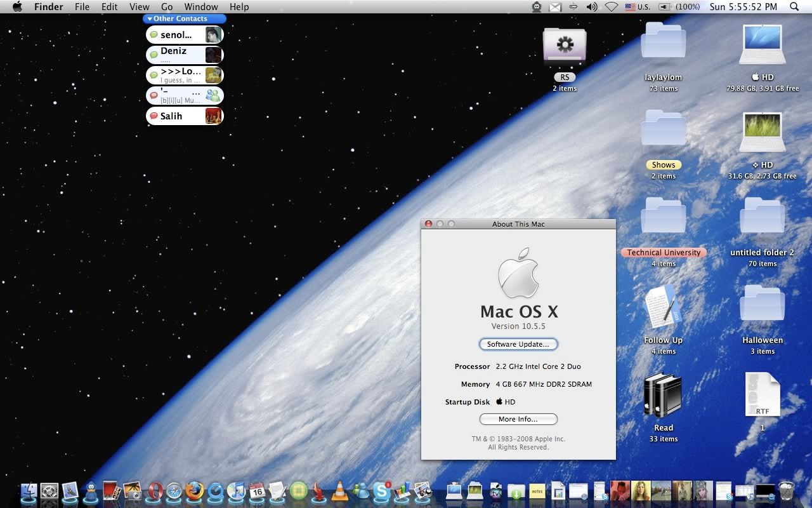812x508 pixels.
Task: Select the Follow Up folder icon
Action: 664,308
